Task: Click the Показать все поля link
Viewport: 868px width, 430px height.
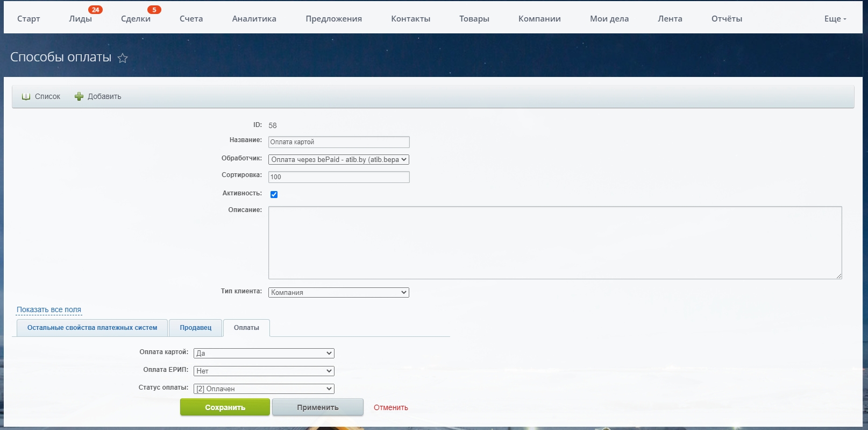Action: point(49,310)
